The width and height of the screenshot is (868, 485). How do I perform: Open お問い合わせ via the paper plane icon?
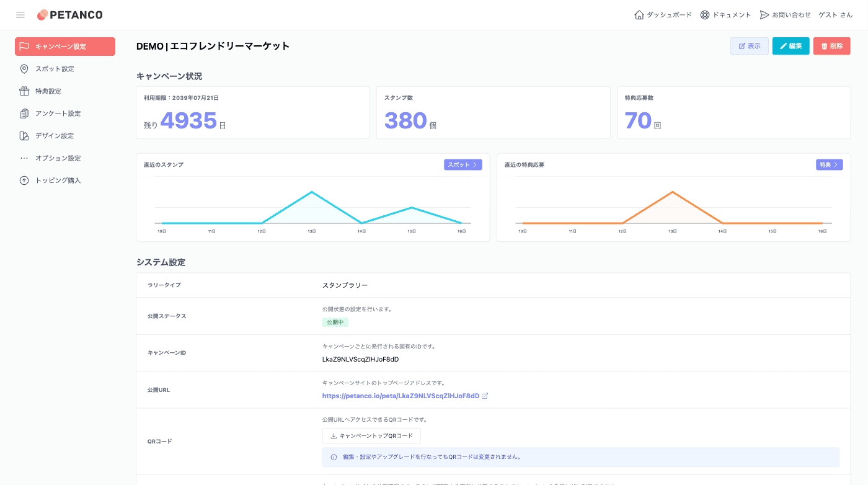pos(764,15)
